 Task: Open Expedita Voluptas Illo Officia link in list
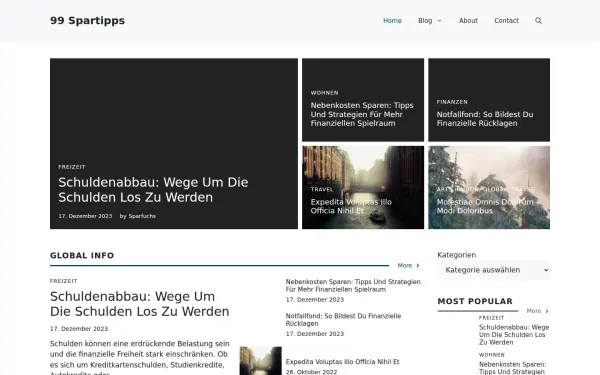[342, 362]
